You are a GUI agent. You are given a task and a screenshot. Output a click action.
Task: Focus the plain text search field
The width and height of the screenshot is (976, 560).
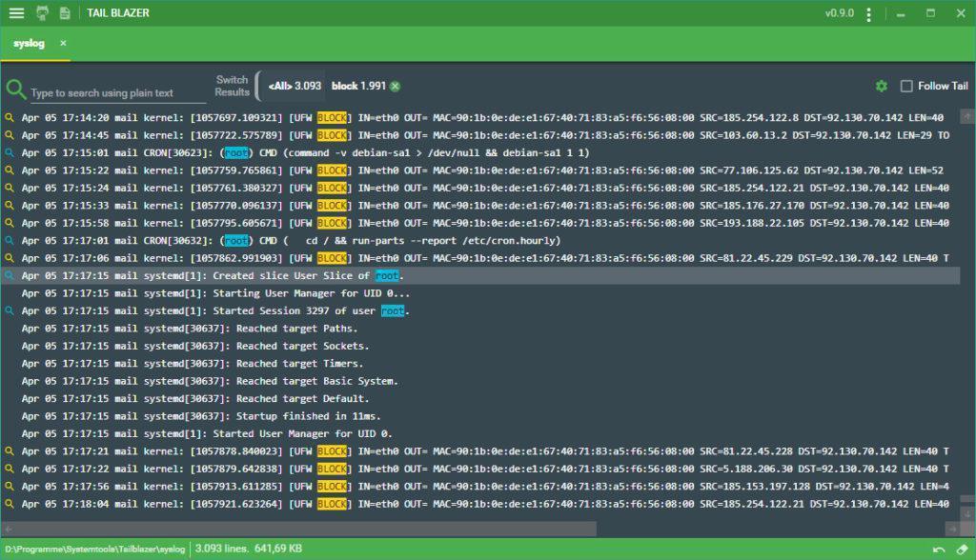tap(117, 92)
